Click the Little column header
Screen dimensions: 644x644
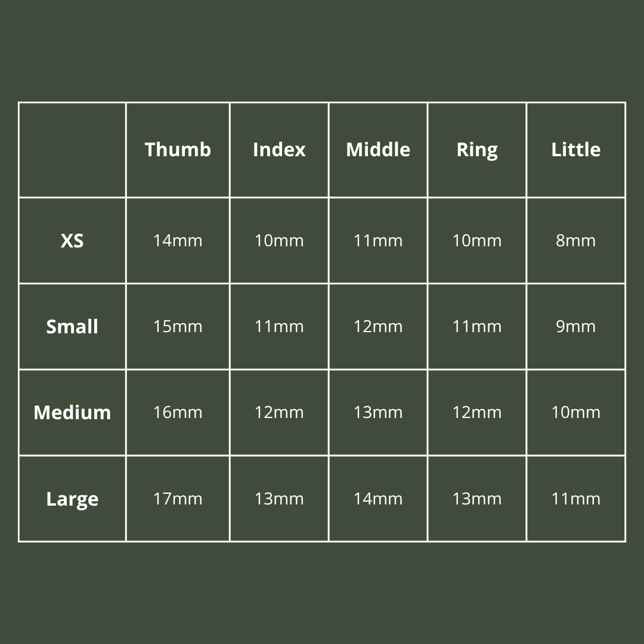(576, 149)
